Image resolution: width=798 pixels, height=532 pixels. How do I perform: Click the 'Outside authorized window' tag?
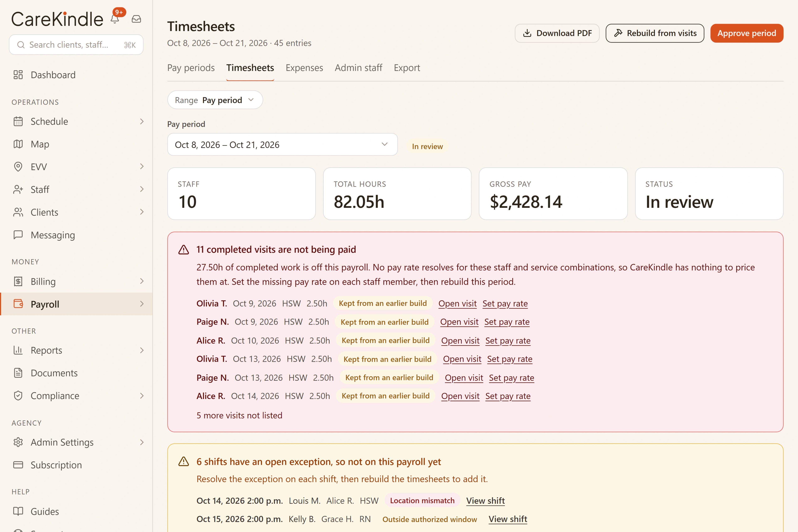(x=430, y=520)
